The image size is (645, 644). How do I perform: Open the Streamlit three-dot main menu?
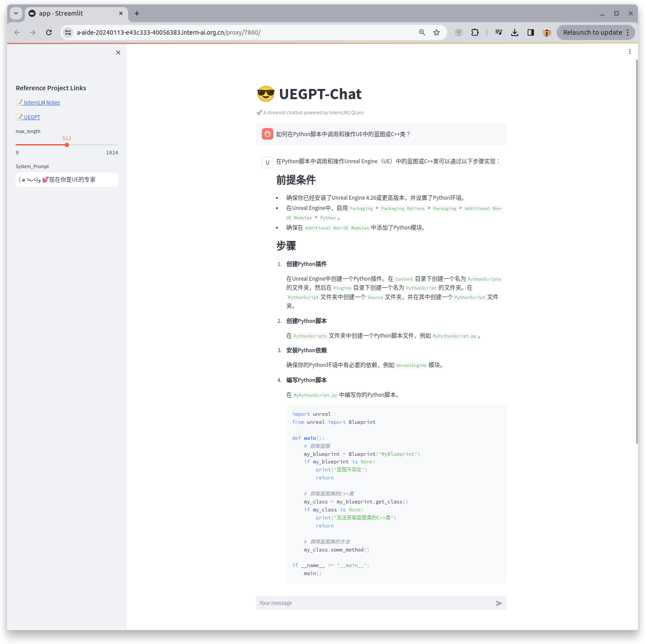629,52
